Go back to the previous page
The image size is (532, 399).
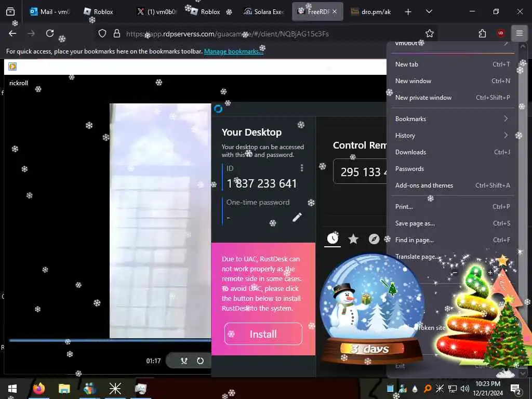pos(12,33)
